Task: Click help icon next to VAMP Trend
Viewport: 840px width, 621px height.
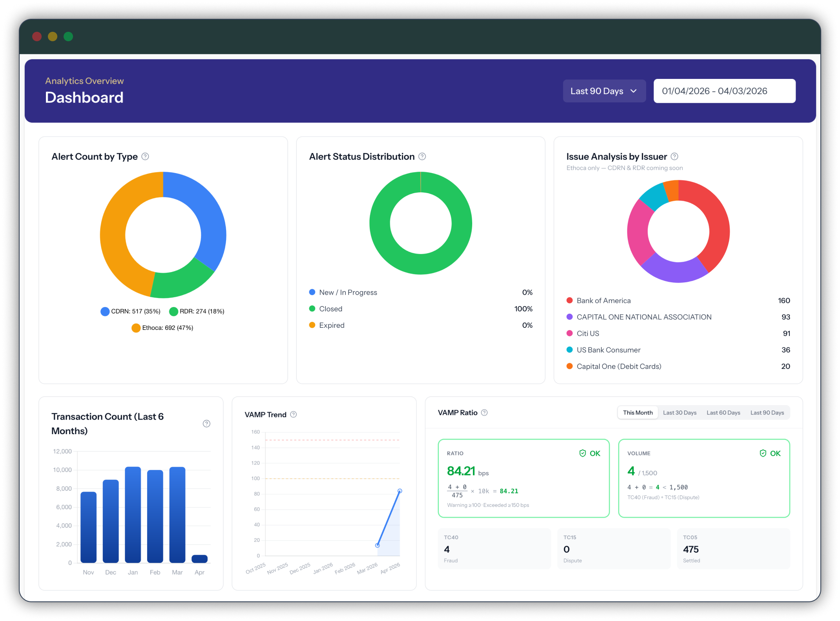Action: 293,415
